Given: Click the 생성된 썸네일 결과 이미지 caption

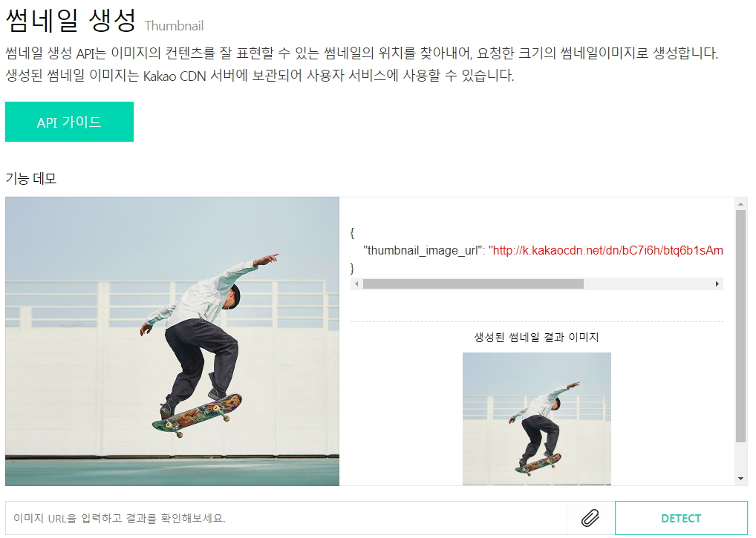Looking at the screenshot, I should click(x=536, y=337).
